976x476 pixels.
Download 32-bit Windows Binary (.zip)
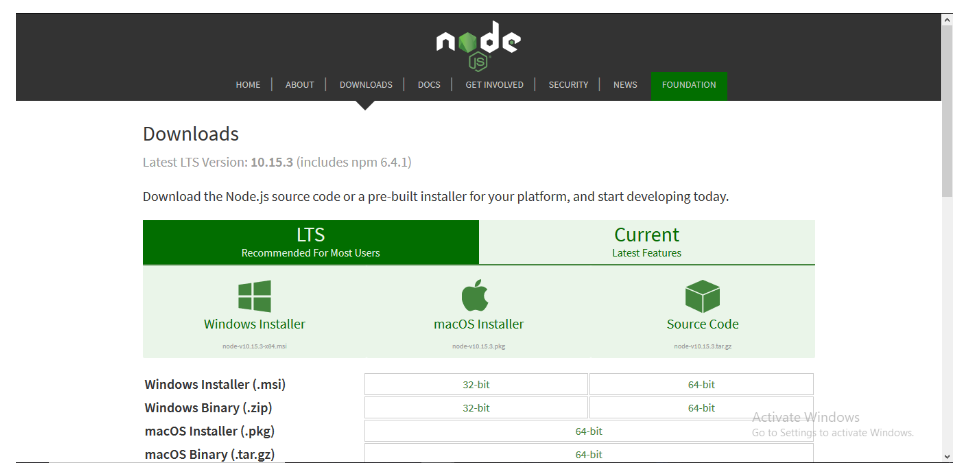476,408
